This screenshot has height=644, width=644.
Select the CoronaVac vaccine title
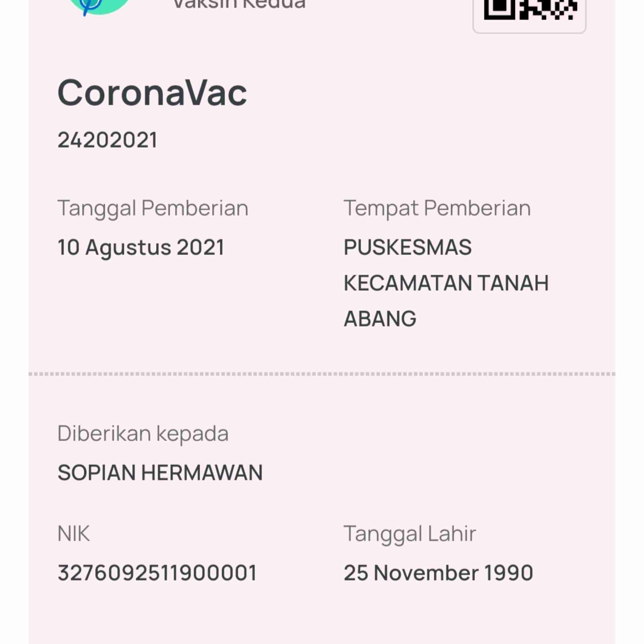(152, 93)
